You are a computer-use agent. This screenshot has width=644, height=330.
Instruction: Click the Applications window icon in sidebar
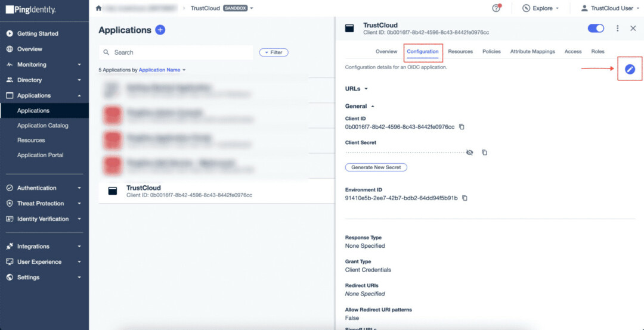coord(10,96)
